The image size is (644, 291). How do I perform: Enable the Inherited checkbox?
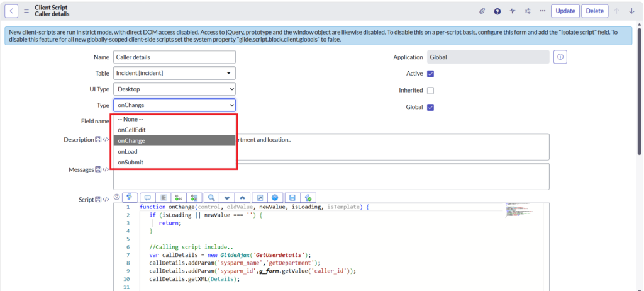(431, 90)
